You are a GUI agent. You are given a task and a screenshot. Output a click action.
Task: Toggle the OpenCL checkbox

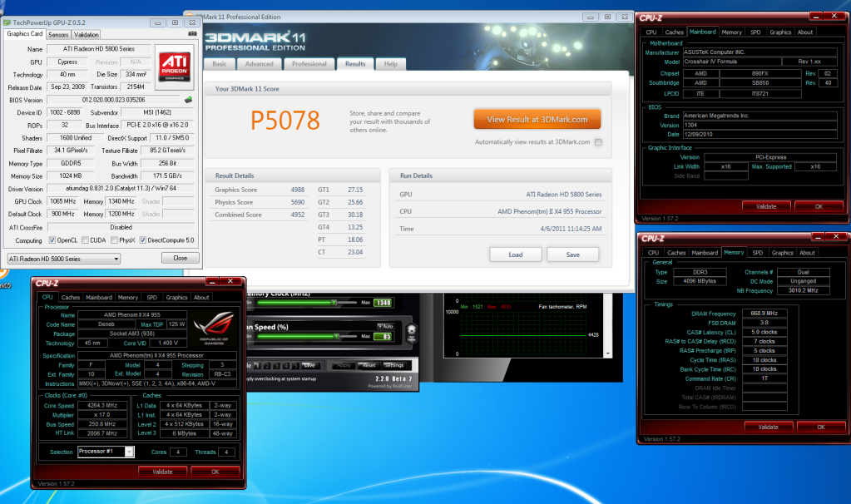52,240
